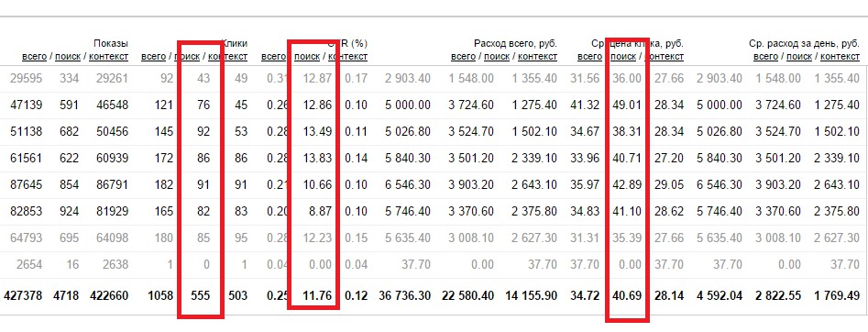
Task: Select the search clicks total 555
Action: (x=201, y=296)
